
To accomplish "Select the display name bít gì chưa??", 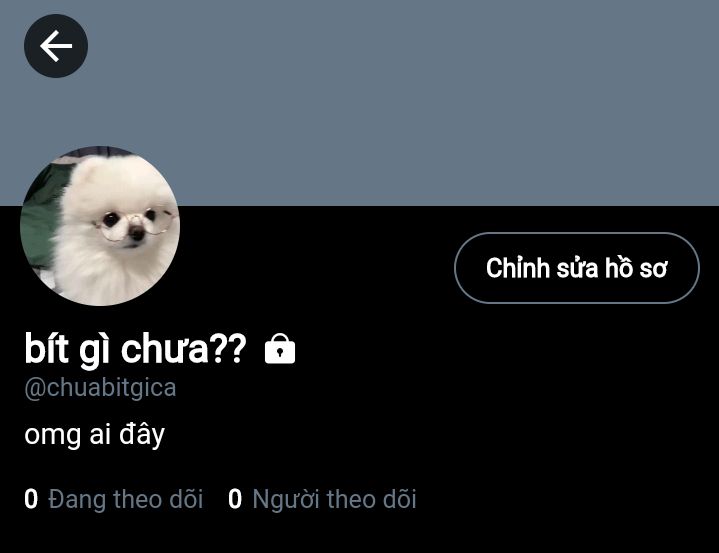I will pos(136,349).
